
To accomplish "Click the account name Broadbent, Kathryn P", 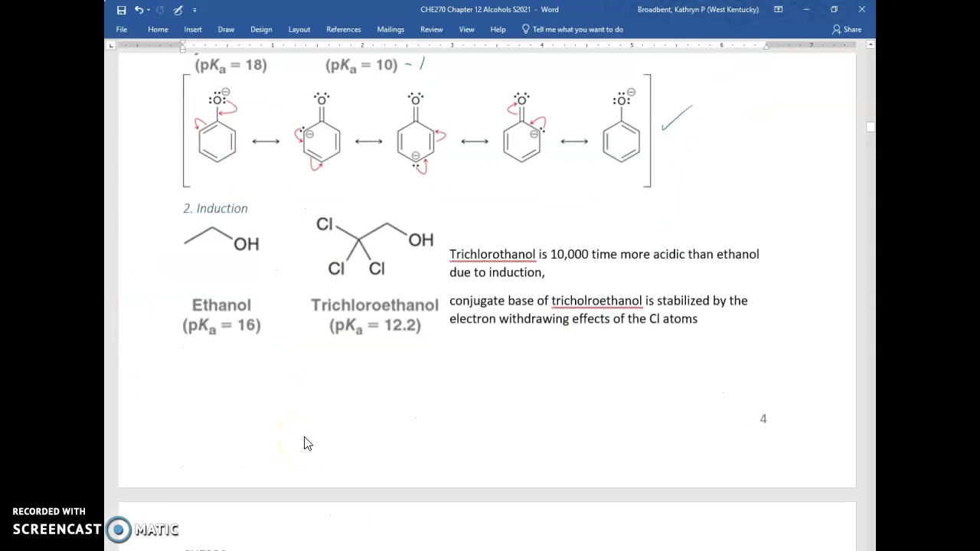I will [698, 10].
